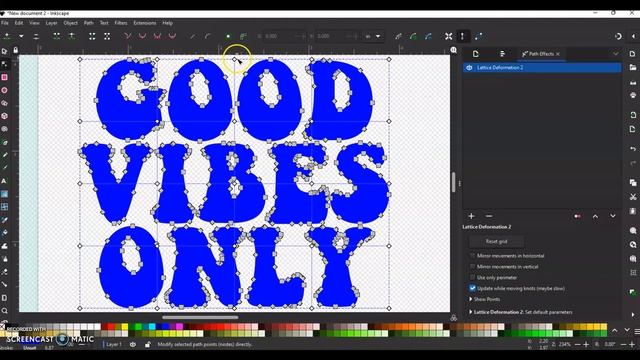Toggle Mirror movements in horizontal checkbox
Screen dimensions: 640x360
(472, 256)
